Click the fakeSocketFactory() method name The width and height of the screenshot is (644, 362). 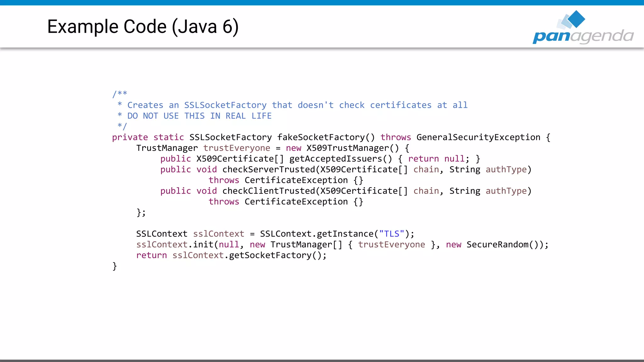326,137
